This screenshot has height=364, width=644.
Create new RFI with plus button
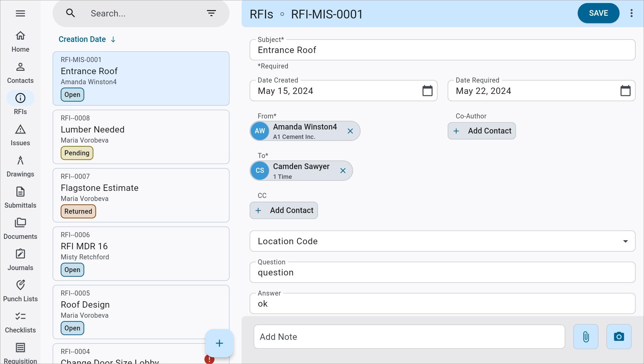pyautogui.click(x=219, y=343)
